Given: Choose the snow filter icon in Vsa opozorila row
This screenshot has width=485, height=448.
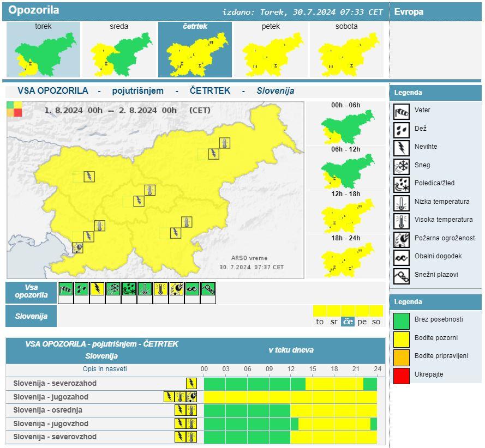Looking at the screenshot, I should tap(113, 289).
